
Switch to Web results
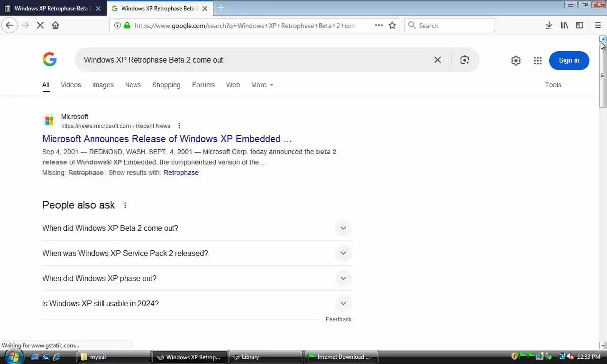pyautogui.click(x=233, y=85)
